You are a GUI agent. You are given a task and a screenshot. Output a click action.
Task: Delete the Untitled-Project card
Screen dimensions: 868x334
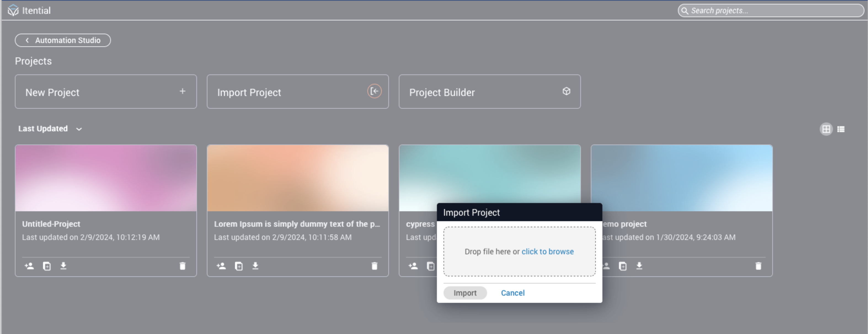point(182,266)
